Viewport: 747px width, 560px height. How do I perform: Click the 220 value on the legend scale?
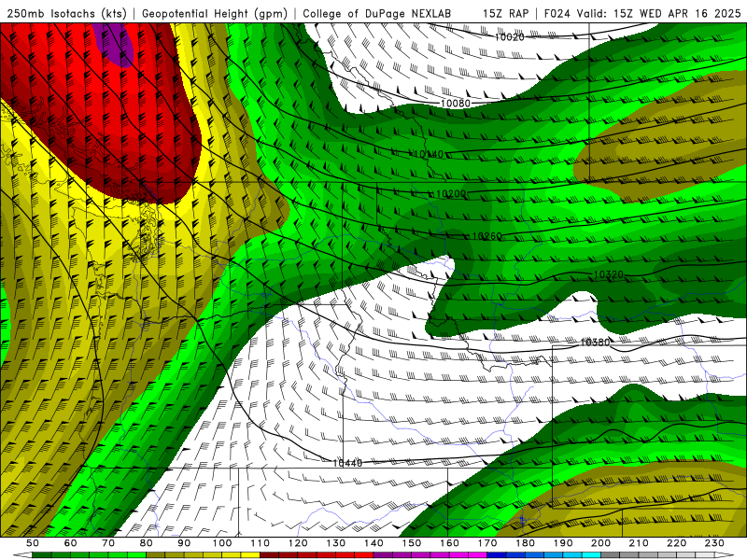pos(676,543)
